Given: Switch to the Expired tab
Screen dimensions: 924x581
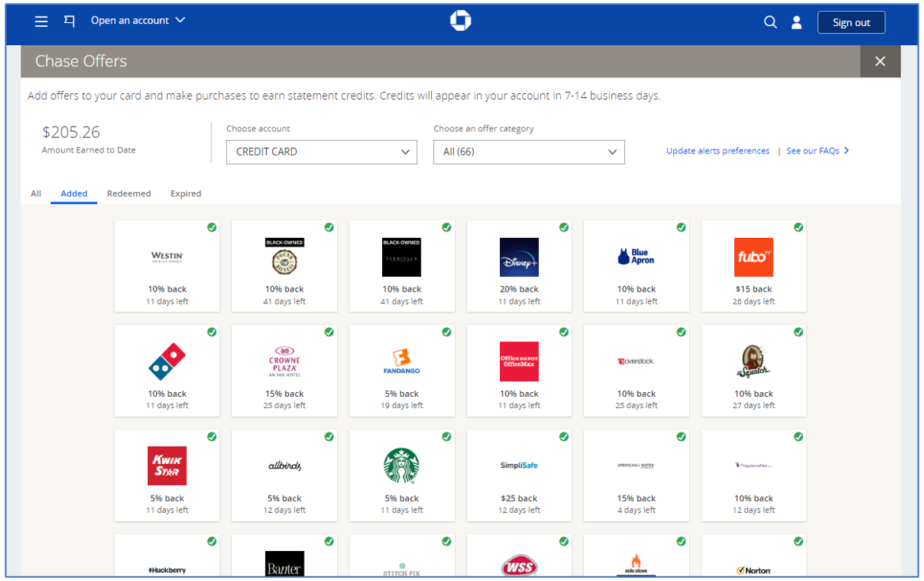Looking at the screenshot, I should click(x=186, y=194).
